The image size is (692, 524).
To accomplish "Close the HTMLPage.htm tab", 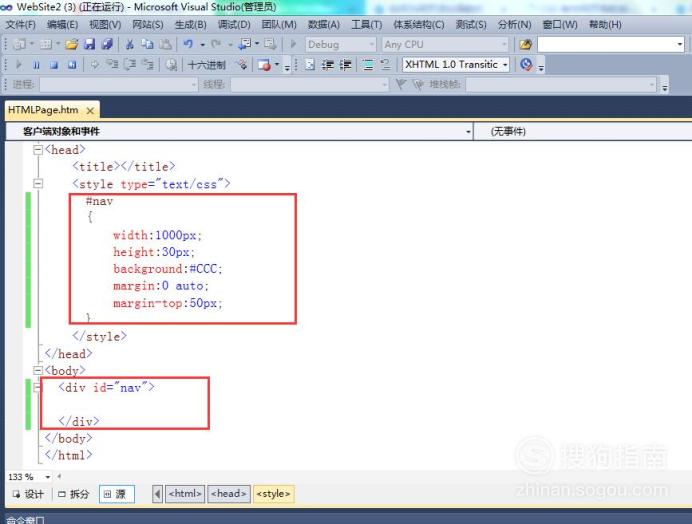I will coord(90,111).
